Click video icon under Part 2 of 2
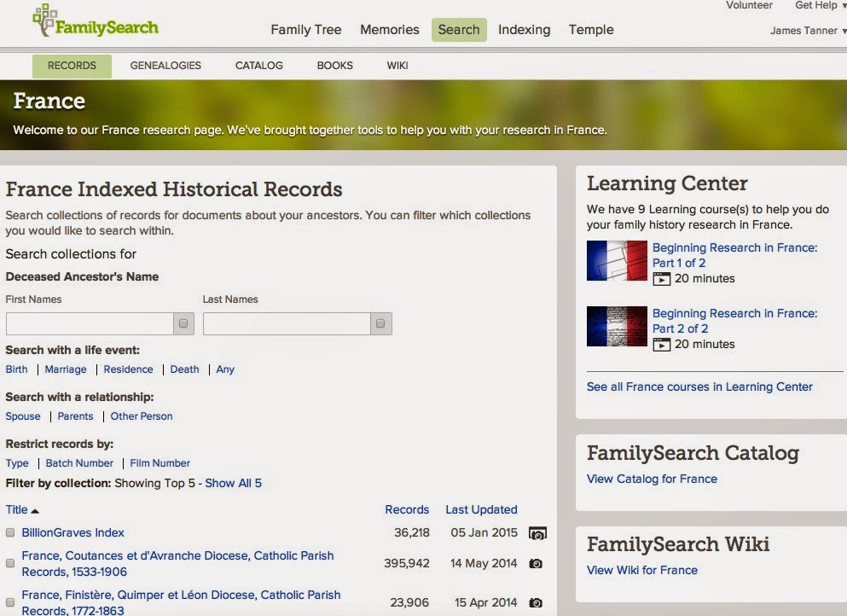847x616 pixels. pyautogui.click(x=662, y=345)
